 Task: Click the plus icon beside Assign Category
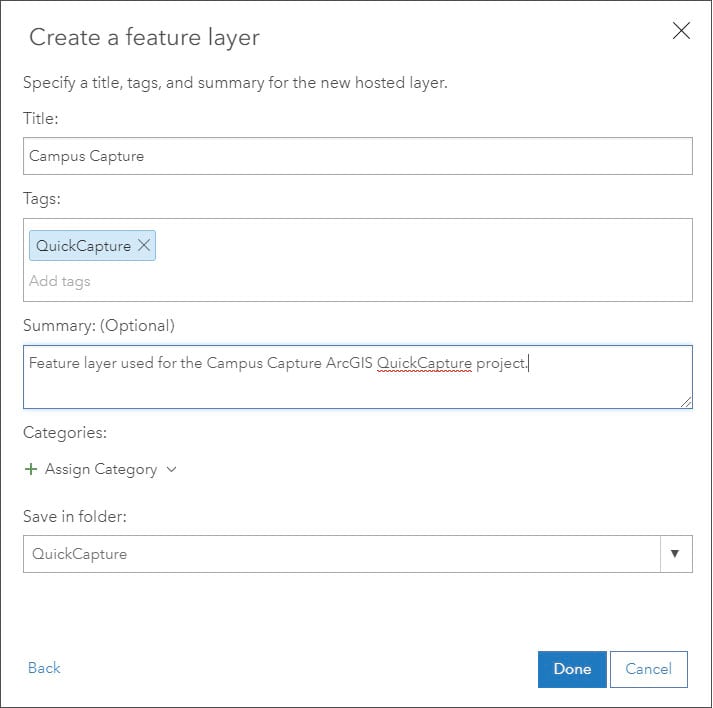31,469
